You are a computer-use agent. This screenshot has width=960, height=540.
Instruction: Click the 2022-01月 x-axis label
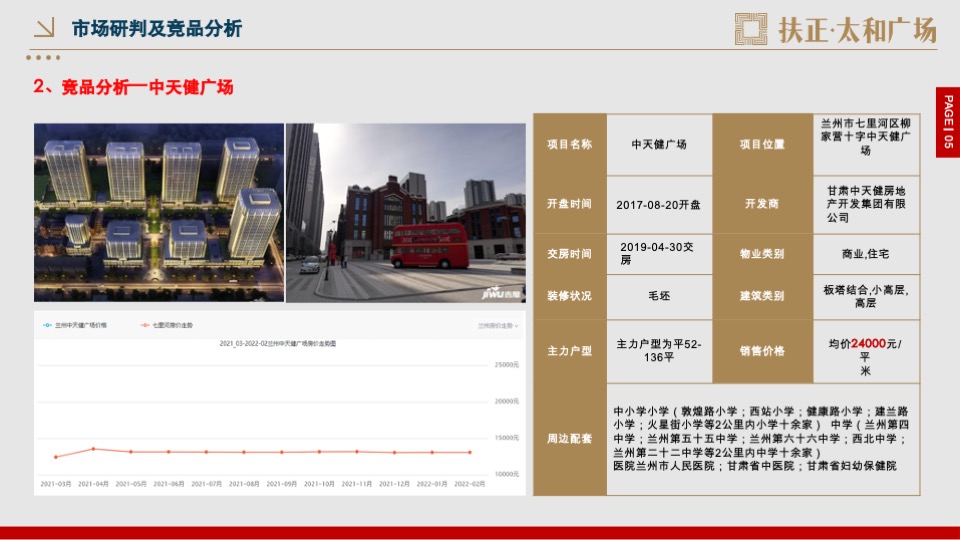pyautogui.click(x=432, y=484)
